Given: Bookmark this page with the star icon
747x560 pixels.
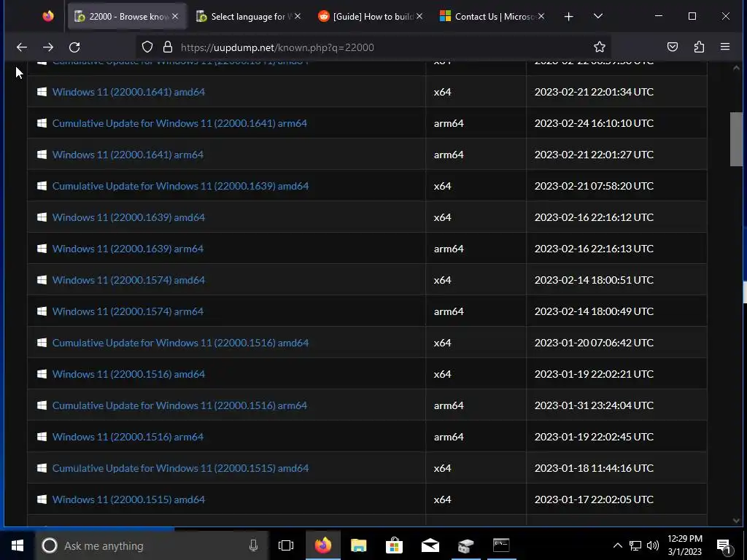Looking at the screenshot, I should pyautogui.click(x=600, y=47).
